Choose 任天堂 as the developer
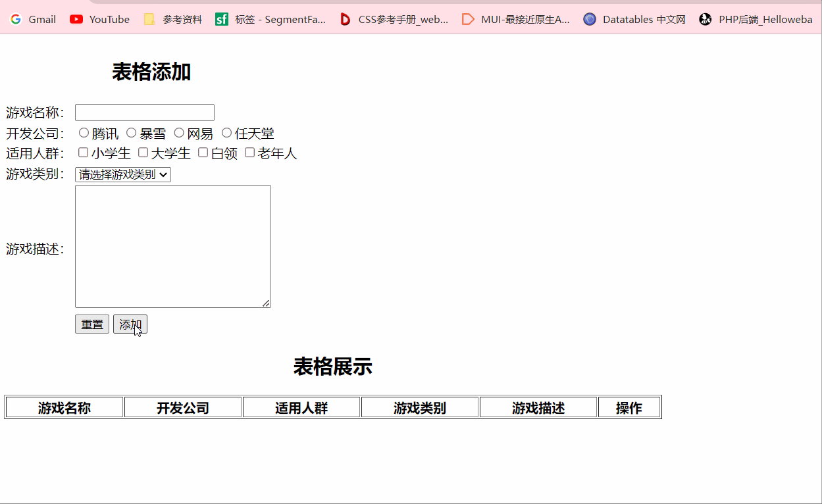This screenshot has width=822, height=504. pos(226,133)
